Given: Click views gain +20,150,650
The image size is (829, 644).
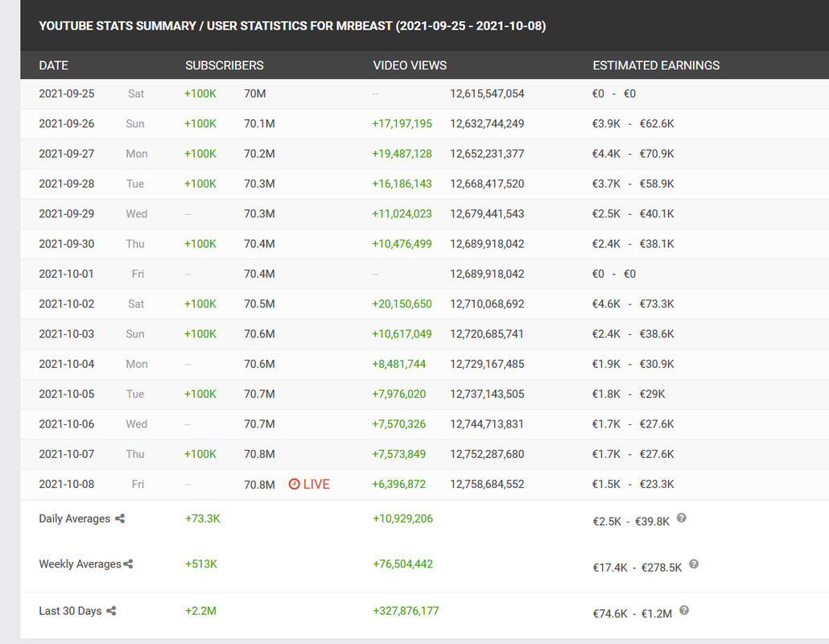Looking at the screenshot, I should (402, 304).
